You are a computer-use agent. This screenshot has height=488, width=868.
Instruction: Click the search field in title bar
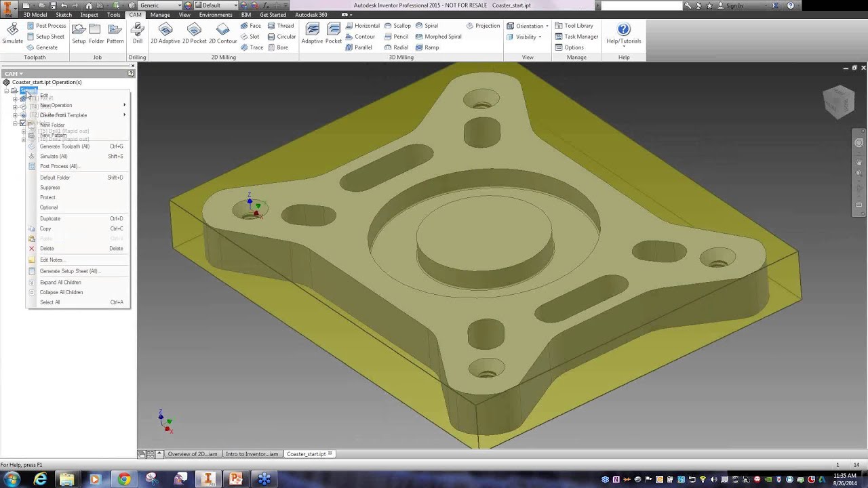point(641,5)
